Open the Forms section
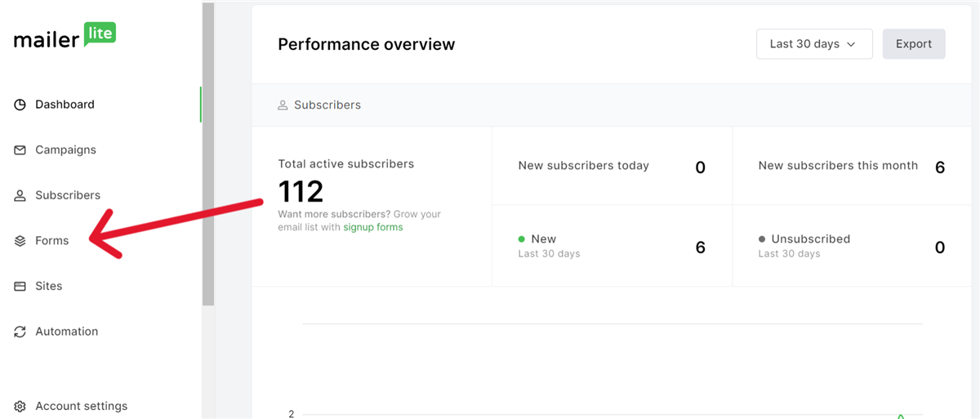This screenshot has height=419, width=980. point(52,241)
